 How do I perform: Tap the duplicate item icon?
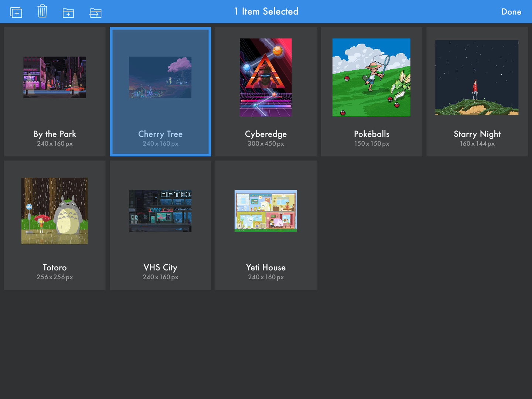click(x=16, y=12)
